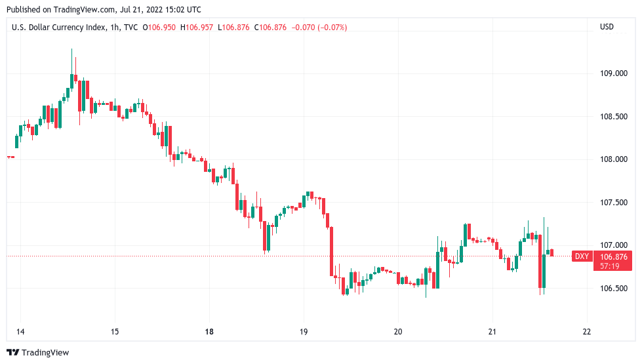
Task: Click the current price label 106.876
Action: [x=613, y=256]
